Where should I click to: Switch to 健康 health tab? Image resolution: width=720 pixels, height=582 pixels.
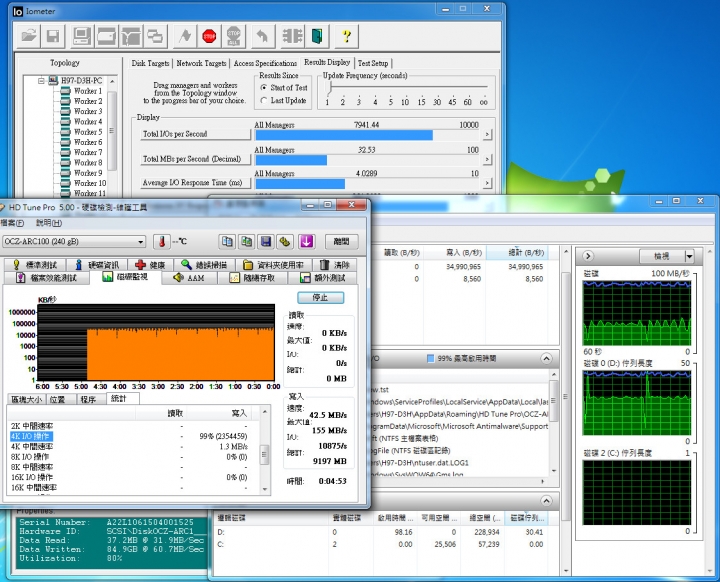coord(151,265)
